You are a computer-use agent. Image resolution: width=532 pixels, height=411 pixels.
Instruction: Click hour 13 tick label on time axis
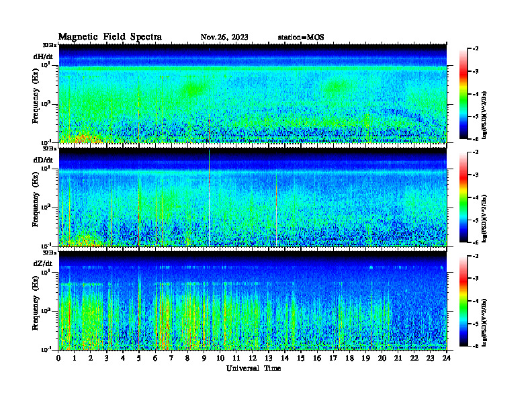pos(269,359)
